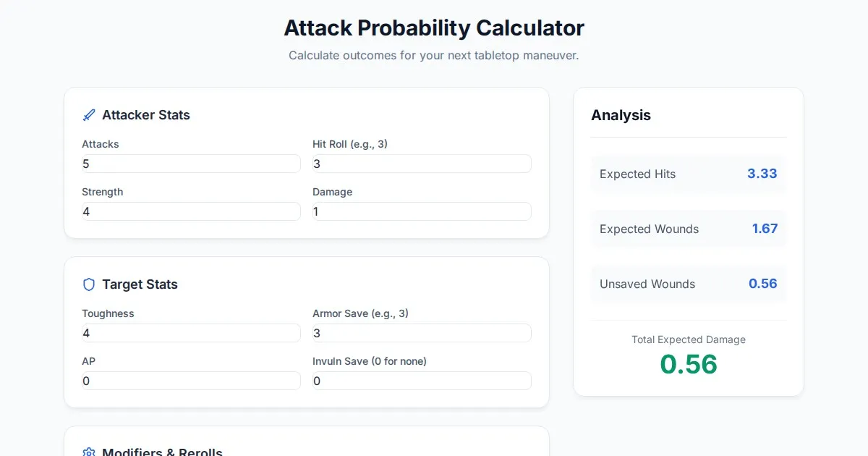Focus the Damage input field

coord(422,211)
